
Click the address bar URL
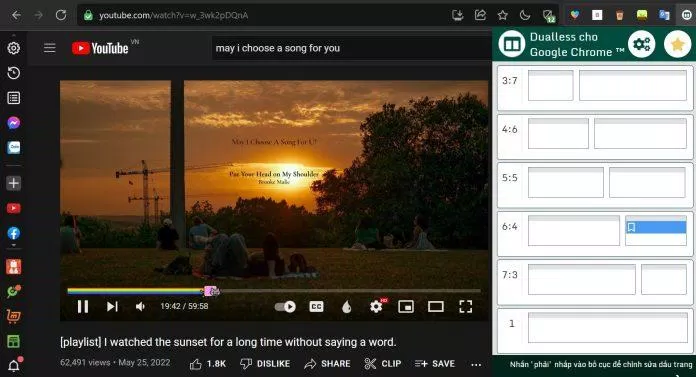pyautogui.click(x=174, y=15)
